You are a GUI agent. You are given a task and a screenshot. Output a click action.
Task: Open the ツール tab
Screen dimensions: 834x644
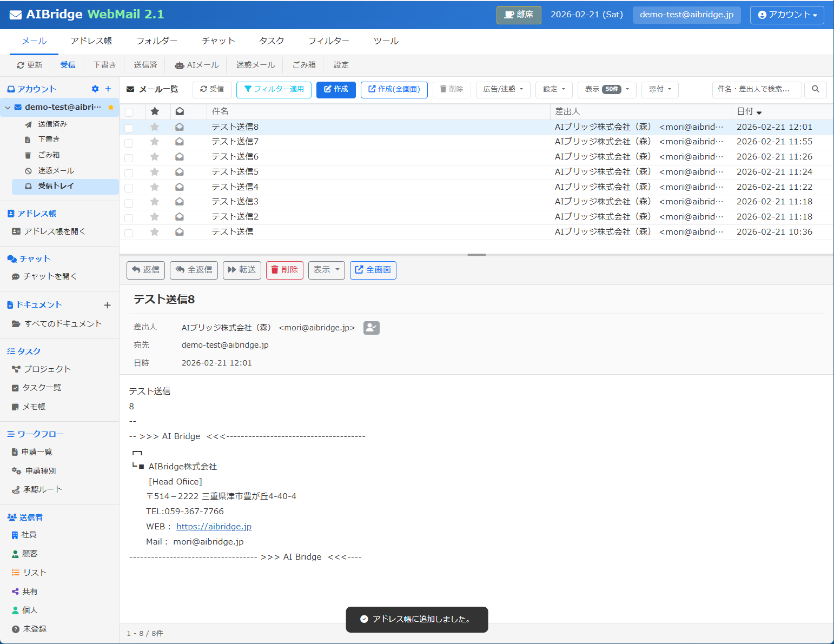386,41
